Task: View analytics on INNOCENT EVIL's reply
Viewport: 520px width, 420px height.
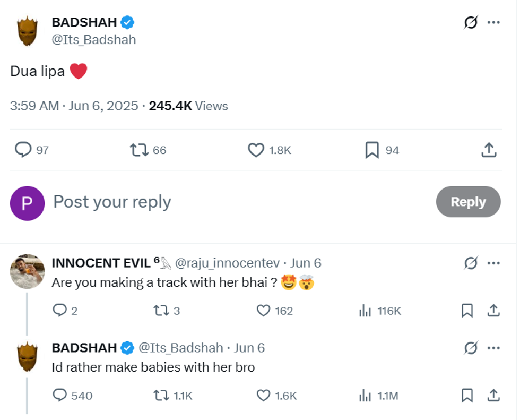Action: coord(365,311)
